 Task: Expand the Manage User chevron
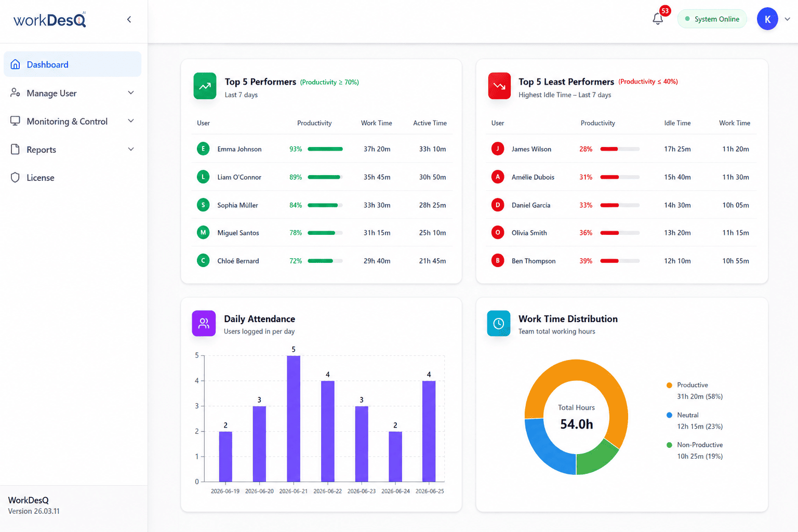(131, 92)
